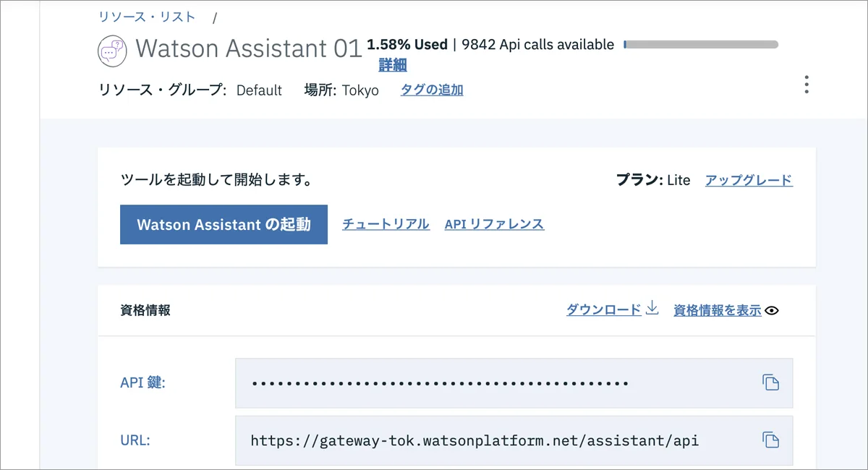Screen dimensions: 868x470
Task: Click the Watson Assistant service logo icon
Action: tap(111, 50)
